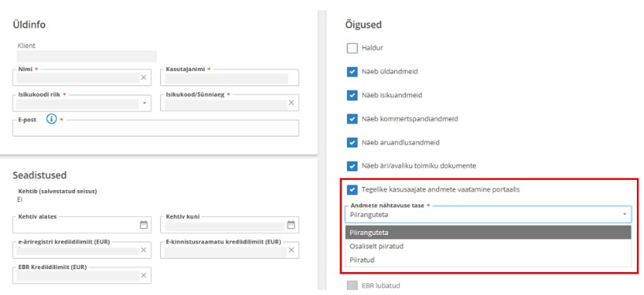Choose Piiratud from the list
The width and height of the screenshot is (644, 295).
pos(488,260)
